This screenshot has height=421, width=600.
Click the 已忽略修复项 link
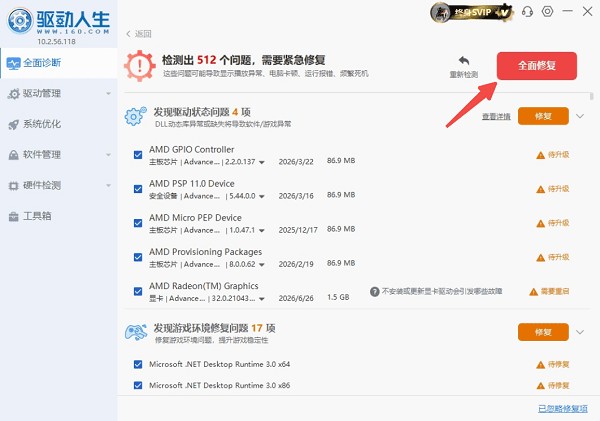[x=562, y=409]
